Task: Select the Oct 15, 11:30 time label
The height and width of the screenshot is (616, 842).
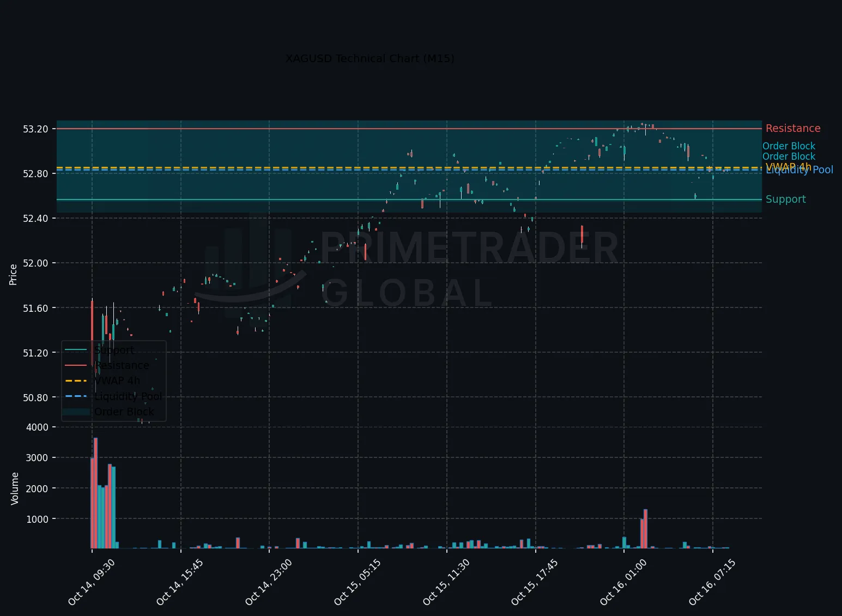Action: click(446, 582)
